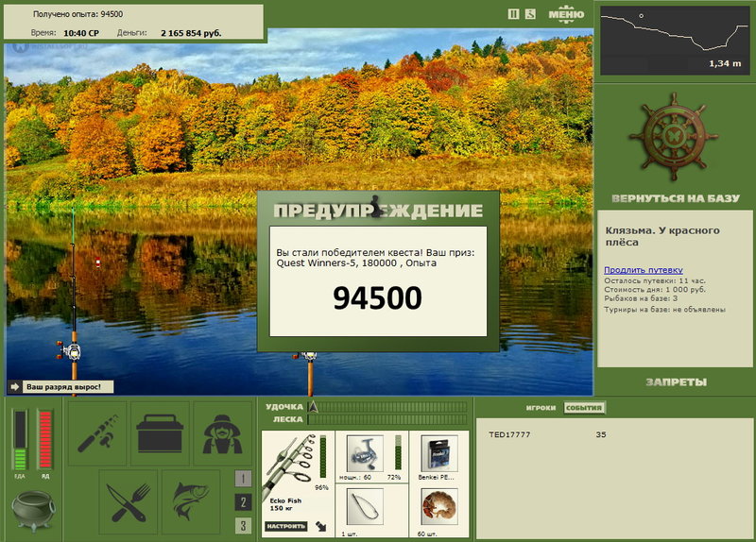Click the red second gauge
The image size is (756, 542).
coord(44,439)
